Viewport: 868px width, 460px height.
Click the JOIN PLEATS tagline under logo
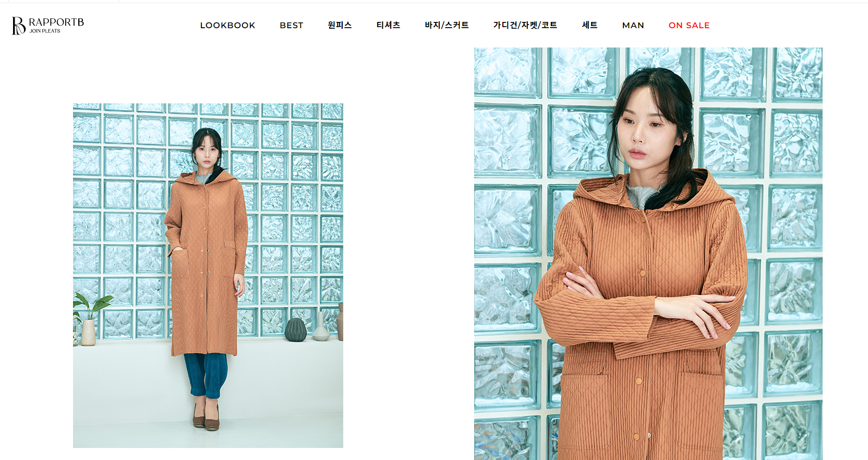[45, 31]
